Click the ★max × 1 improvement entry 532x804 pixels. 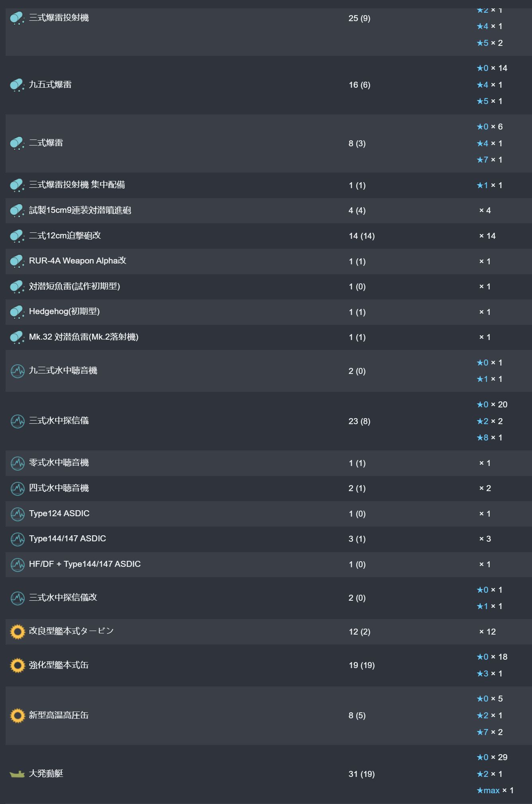495,790
